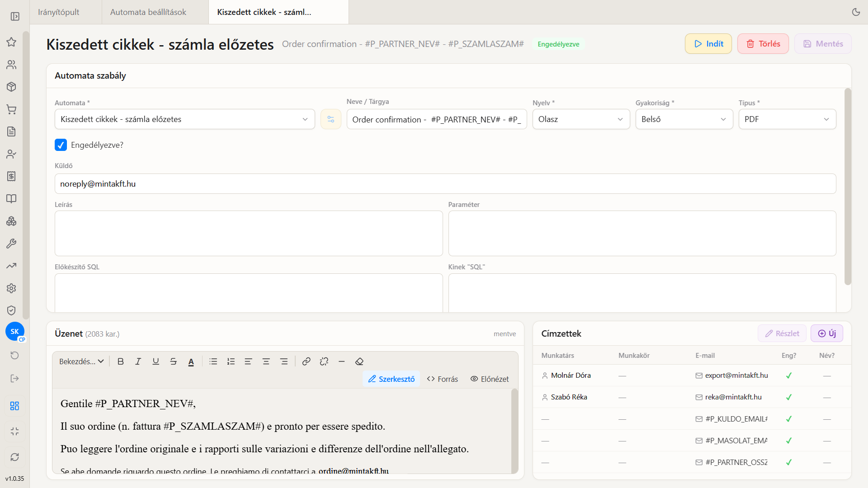Screen dimensions: 868x488
Task: Open the Gyakoriság dropdown showing Belső
Action: pyautogui.click(x=684, y=119)
